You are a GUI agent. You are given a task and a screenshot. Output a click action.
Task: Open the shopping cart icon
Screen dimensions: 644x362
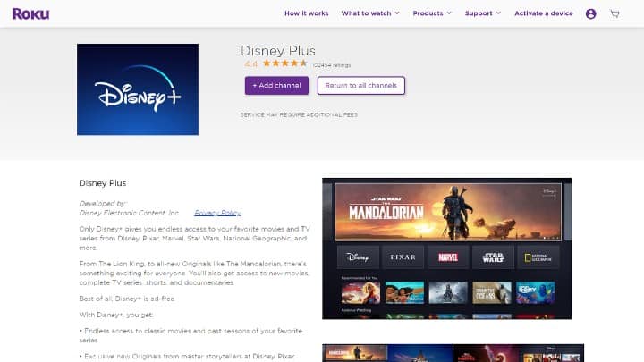coord(614,13)
